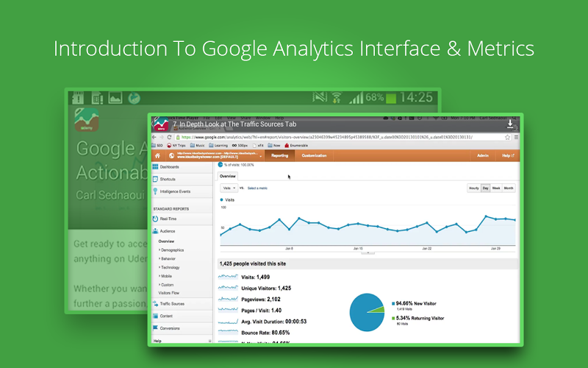The image size is (588, 368).
Task: Switch chart granularity to Month
Action: coord(509,188)
